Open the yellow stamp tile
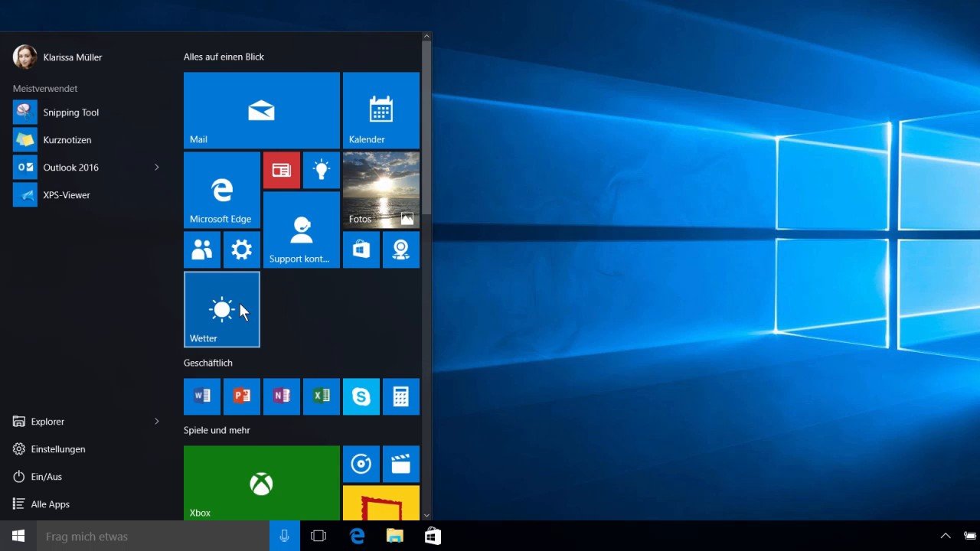 [x=381, y=503]
